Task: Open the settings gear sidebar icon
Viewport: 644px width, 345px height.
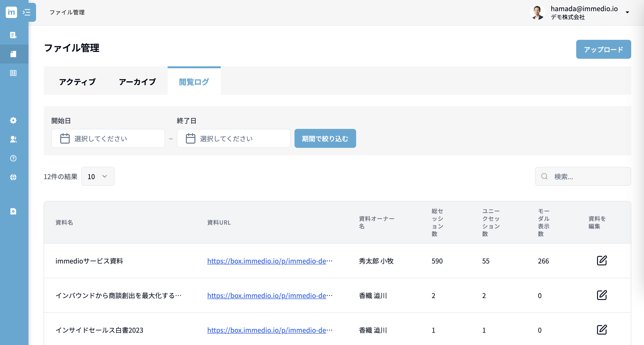Action: coord(13,120)
